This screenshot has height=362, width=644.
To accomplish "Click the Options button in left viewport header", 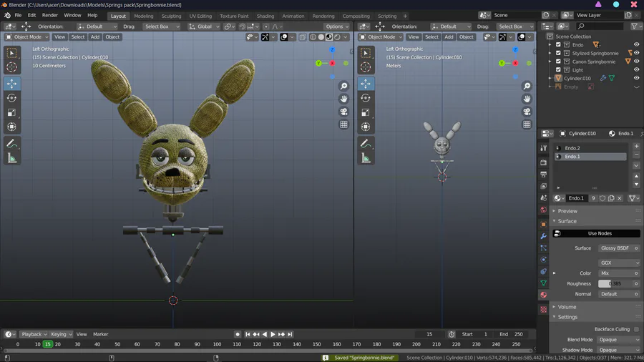I will coord(336,26).
